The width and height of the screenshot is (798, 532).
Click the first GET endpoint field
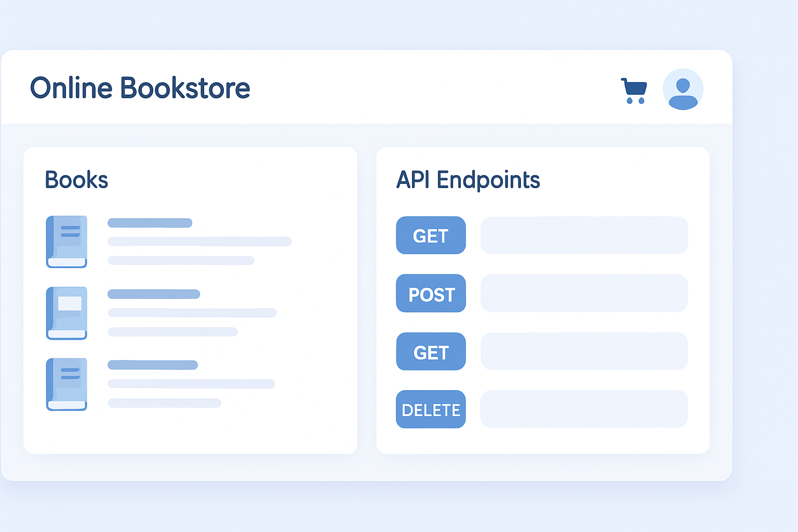(584, 235)
